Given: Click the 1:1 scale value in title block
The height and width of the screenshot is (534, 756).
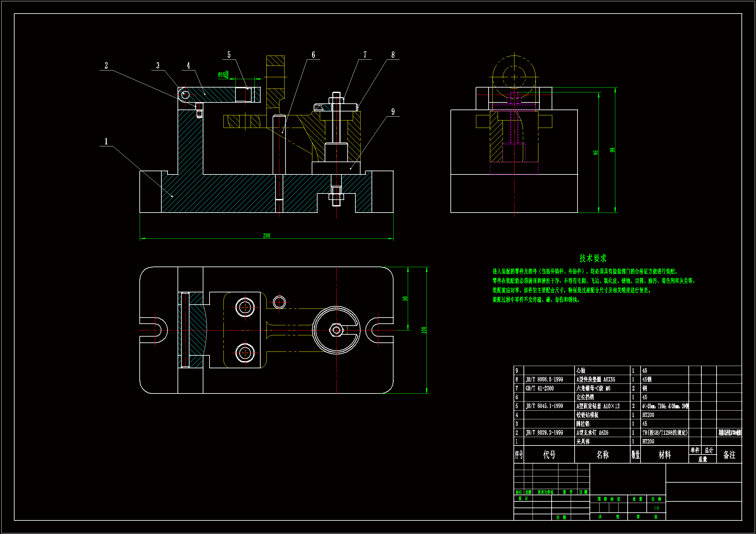Looking at the screenshot, I should tap(656, 508).
